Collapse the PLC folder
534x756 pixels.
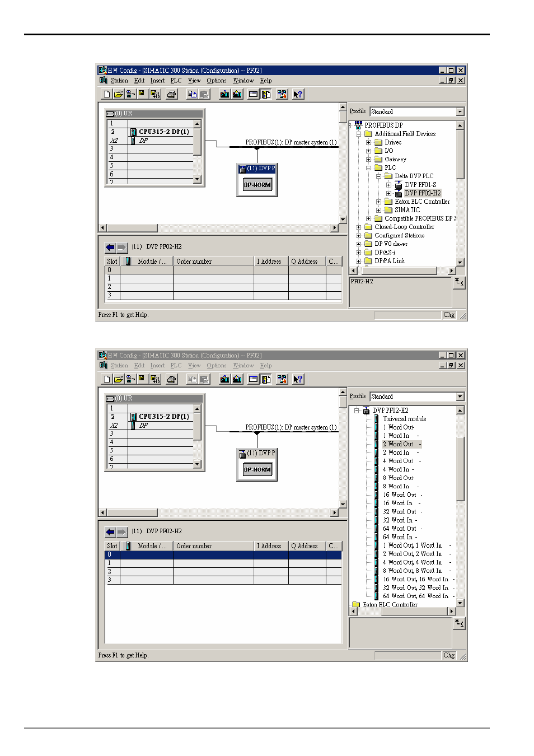point(368,168)
